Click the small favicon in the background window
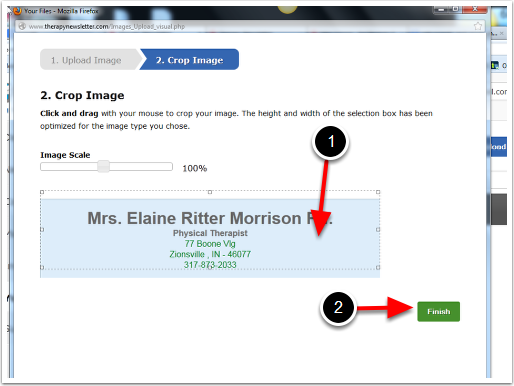 495,65
